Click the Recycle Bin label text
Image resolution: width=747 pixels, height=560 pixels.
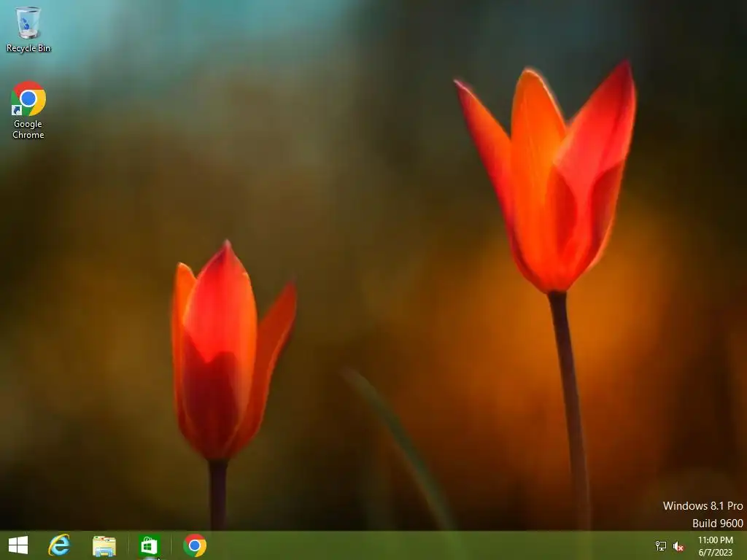(x=28, y=48)
